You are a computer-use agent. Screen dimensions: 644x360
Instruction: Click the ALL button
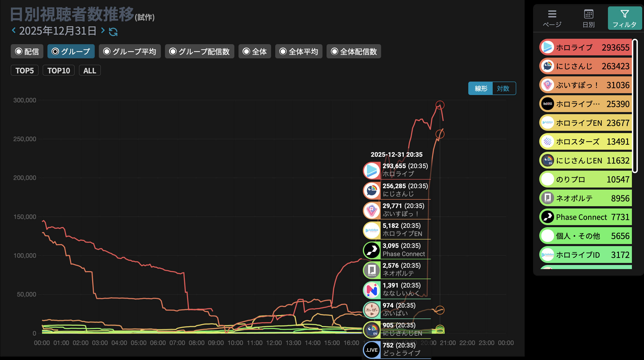pos(90,70)
